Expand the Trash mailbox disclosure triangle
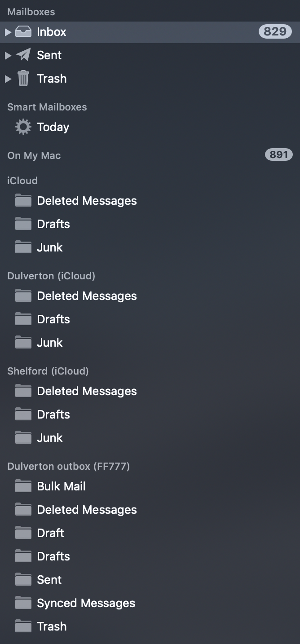This screenshot has width=300, height=644. (x=8, y=79)
